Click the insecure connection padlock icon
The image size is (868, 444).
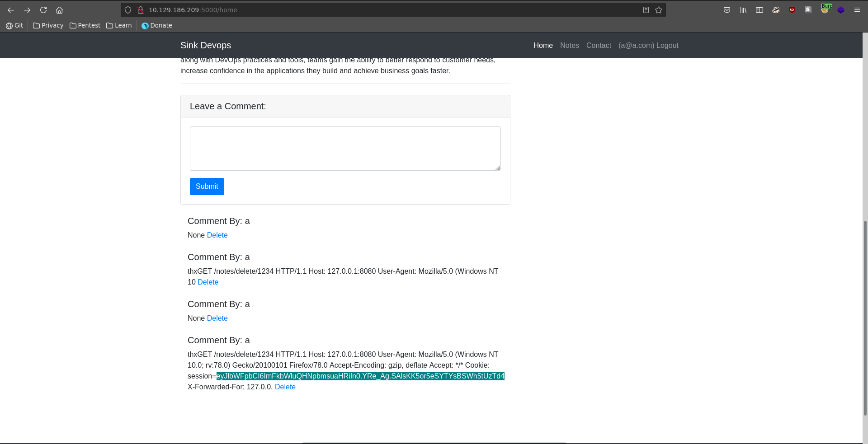tap(141, 10)
